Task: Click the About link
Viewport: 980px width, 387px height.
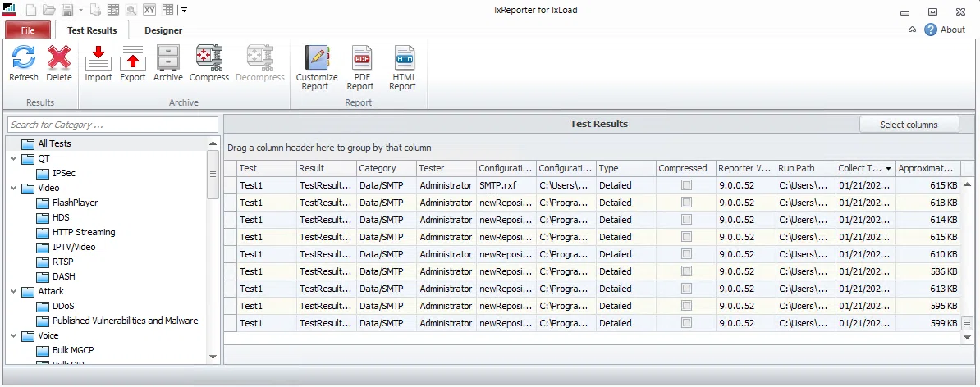Action: [952, 30]
